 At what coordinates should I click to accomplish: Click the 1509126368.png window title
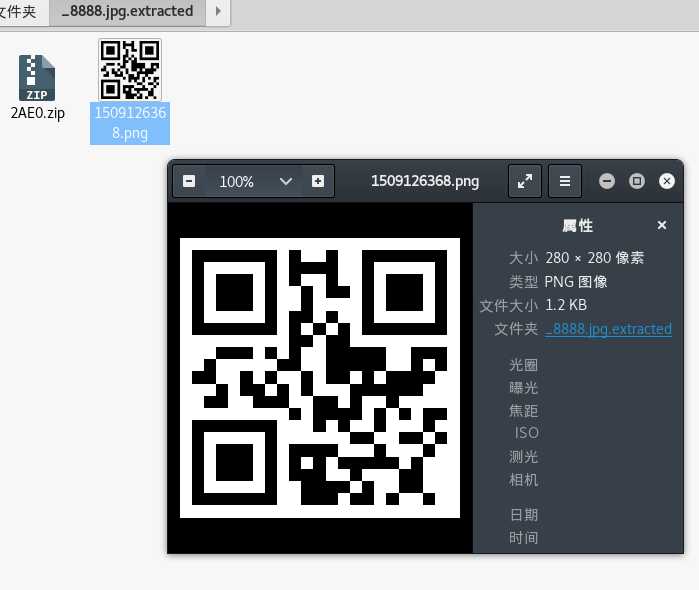(425, 181)
